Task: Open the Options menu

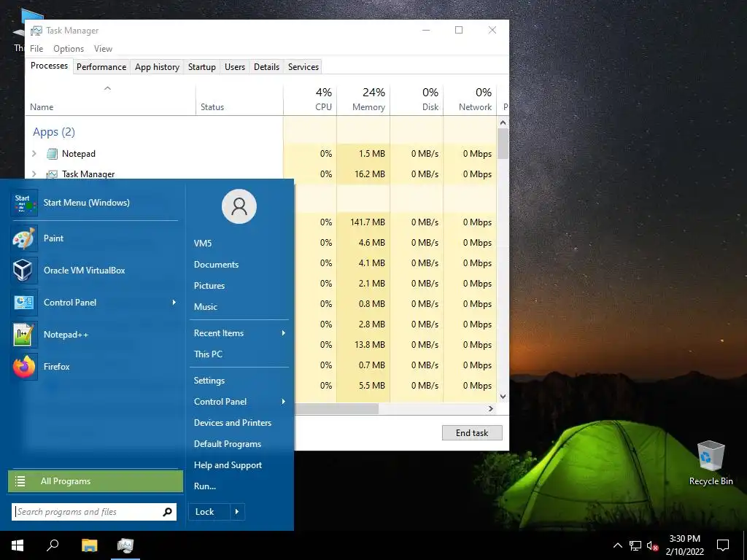Action: tap(68, 49)
